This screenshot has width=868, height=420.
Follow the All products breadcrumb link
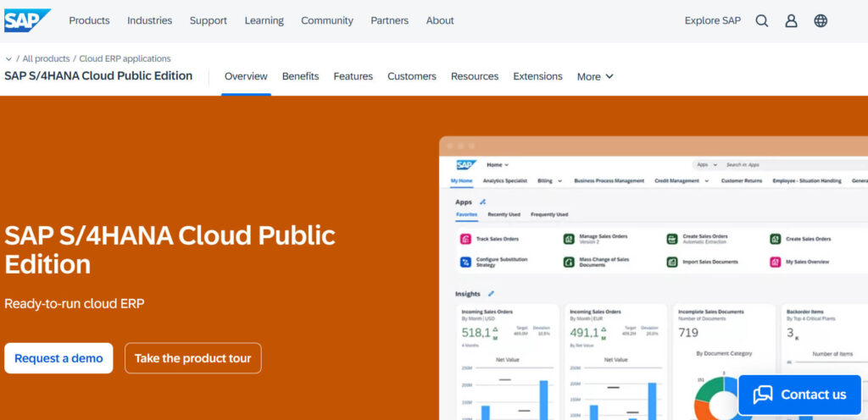pos(46,58)
